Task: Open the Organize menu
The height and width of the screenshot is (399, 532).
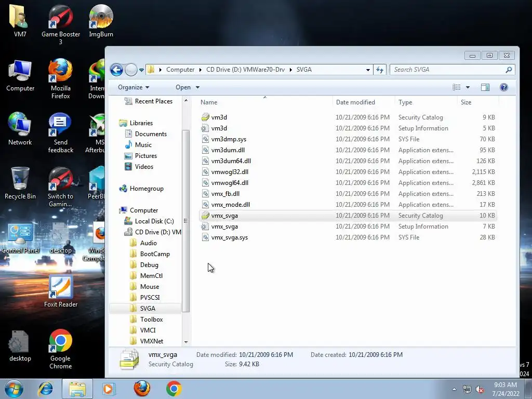Action: (134, 87)
